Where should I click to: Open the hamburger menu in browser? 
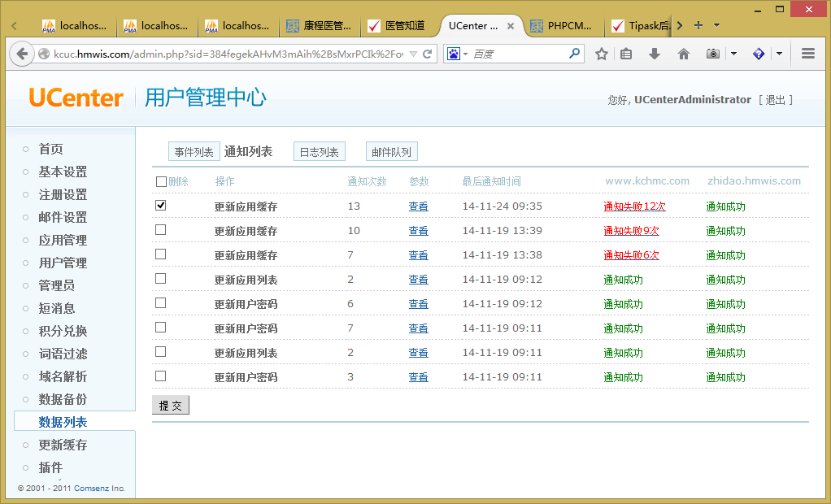pyautogui.click(x=808, y=54)
